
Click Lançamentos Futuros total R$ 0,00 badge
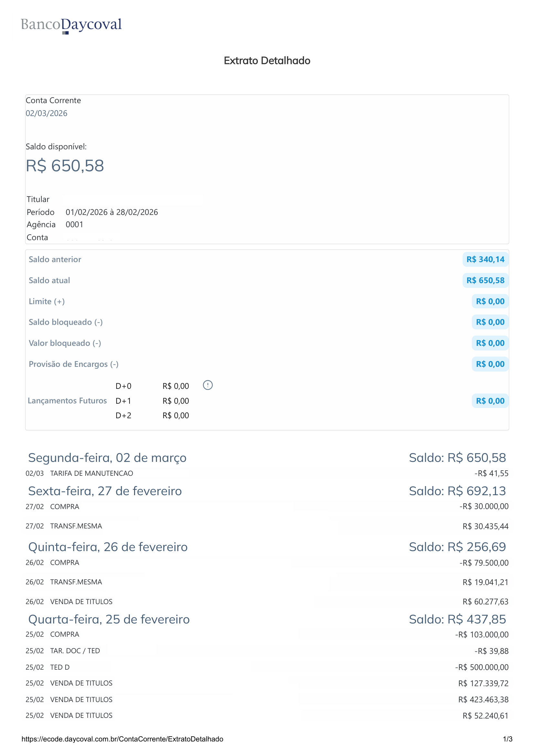pos(490,401)
